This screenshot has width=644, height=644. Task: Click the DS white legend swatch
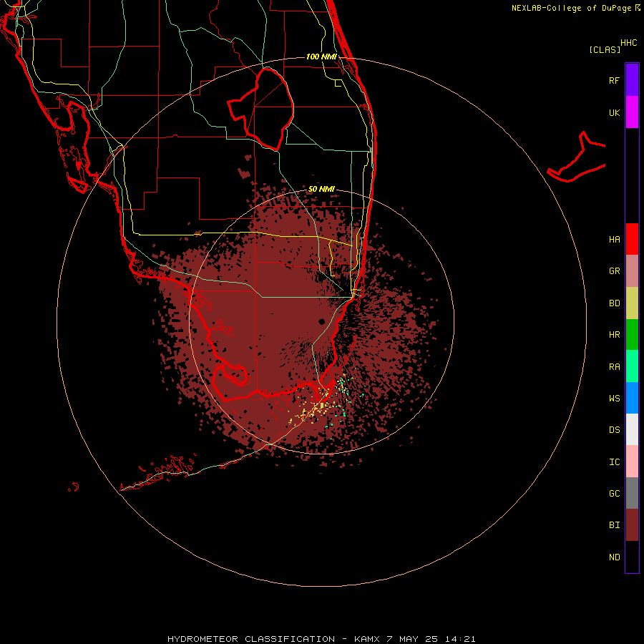click(x=632, y=429)
